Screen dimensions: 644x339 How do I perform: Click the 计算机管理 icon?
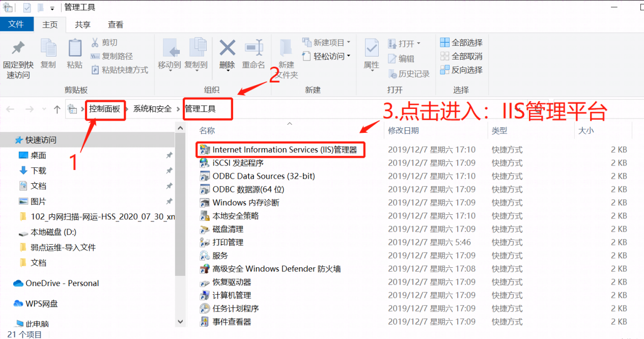[205, 295]
